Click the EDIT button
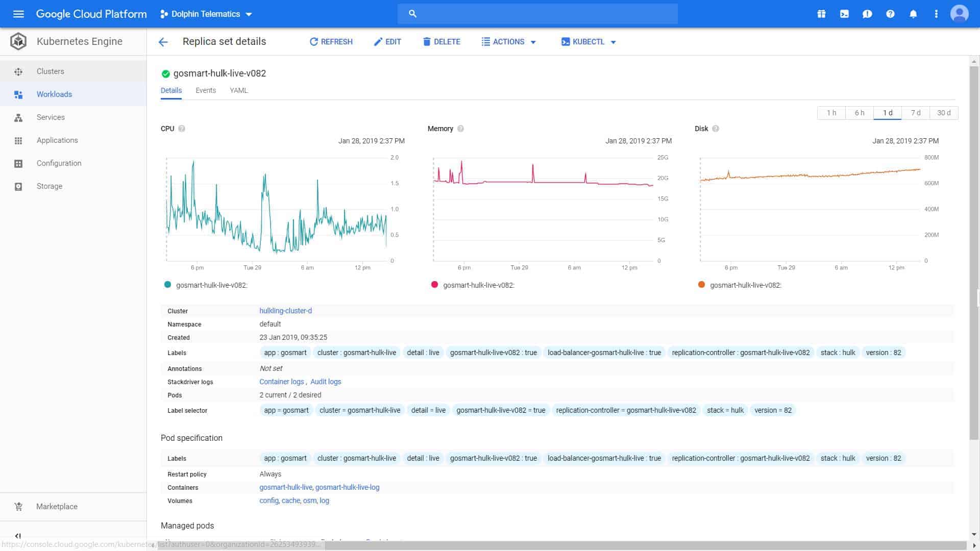The image size is (980, 551). [387, 42]
